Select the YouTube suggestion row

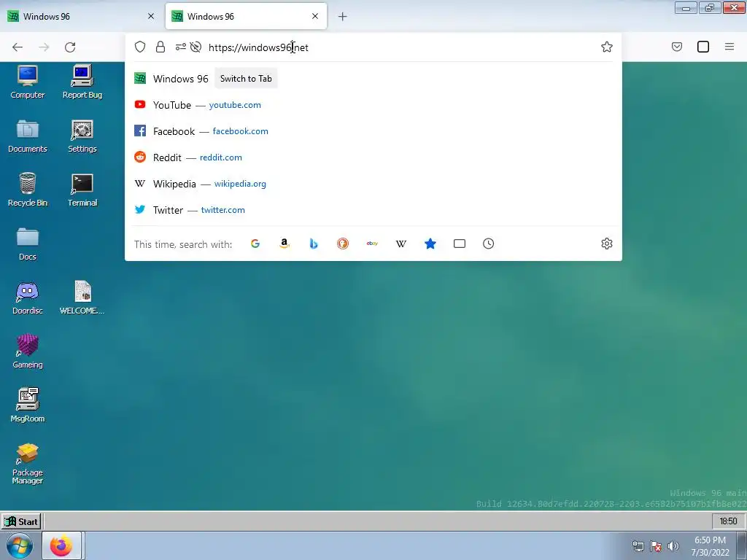373,105
